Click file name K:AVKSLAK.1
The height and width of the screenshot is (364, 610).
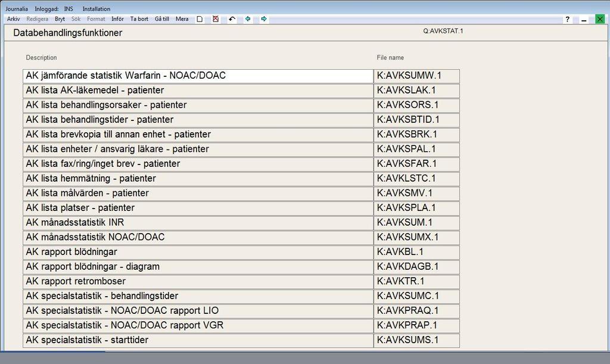click(x=416, y=91)
